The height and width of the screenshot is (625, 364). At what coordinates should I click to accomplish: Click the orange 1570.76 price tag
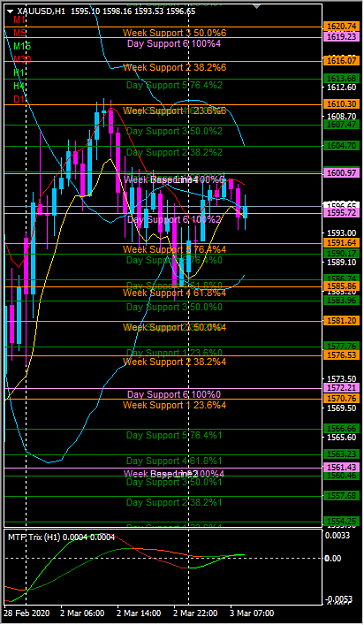tap(342, 399)
